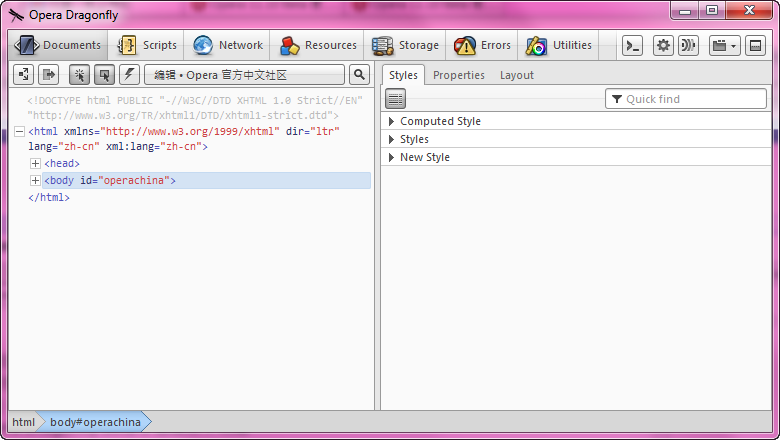Click the html breadcrumb
Image resolution: width=780 pixels, height=440 pixels.
23,422
